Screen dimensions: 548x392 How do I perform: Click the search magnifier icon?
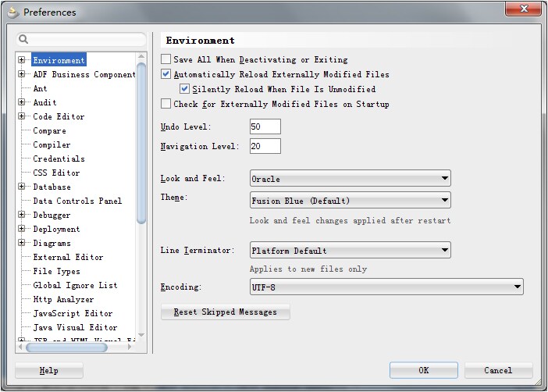tap(23, 39)
